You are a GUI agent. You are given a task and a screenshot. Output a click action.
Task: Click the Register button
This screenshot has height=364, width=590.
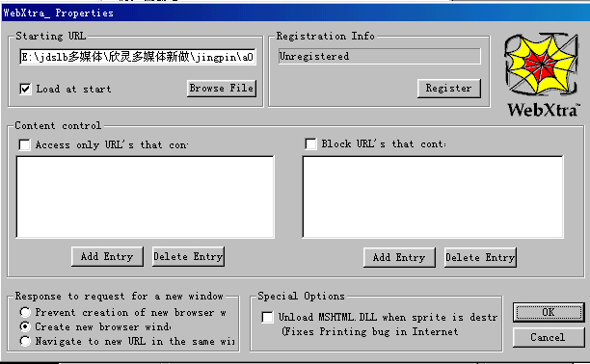[x=449, y=89]
